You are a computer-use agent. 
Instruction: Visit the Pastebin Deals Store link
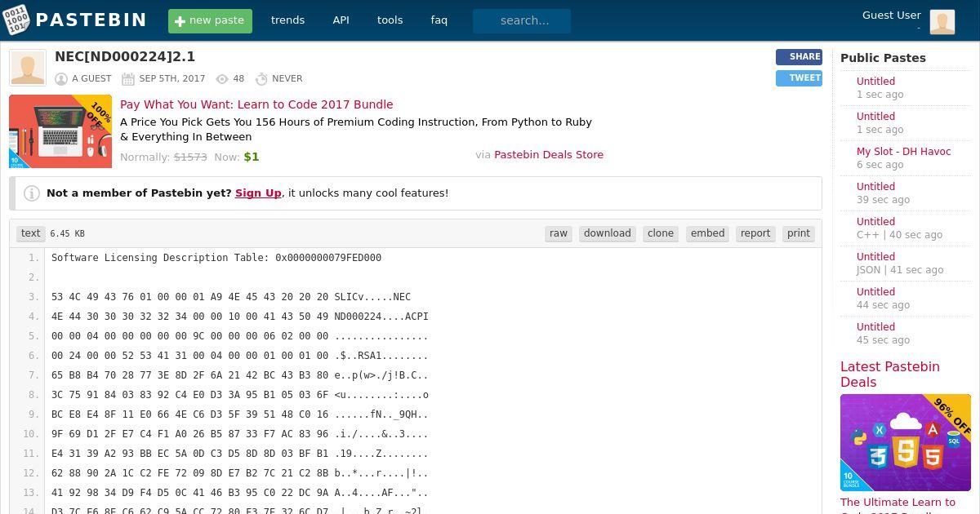(549, 154)
